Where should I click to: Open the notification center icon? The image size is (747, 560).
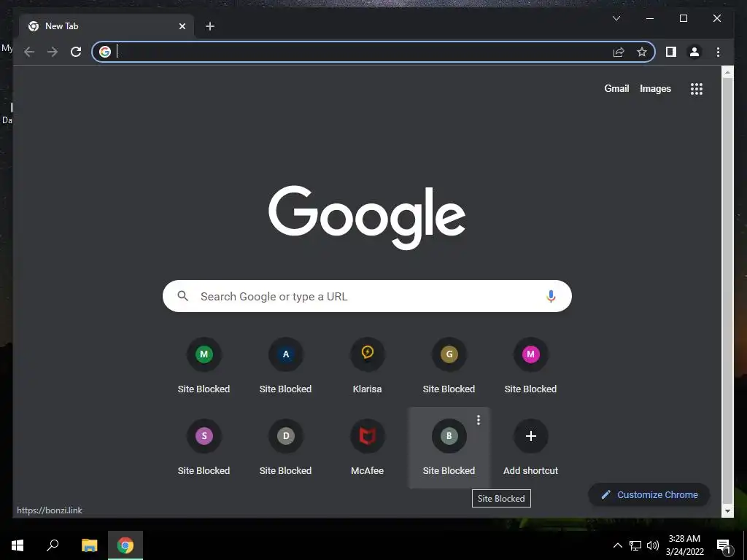[724, 545]
